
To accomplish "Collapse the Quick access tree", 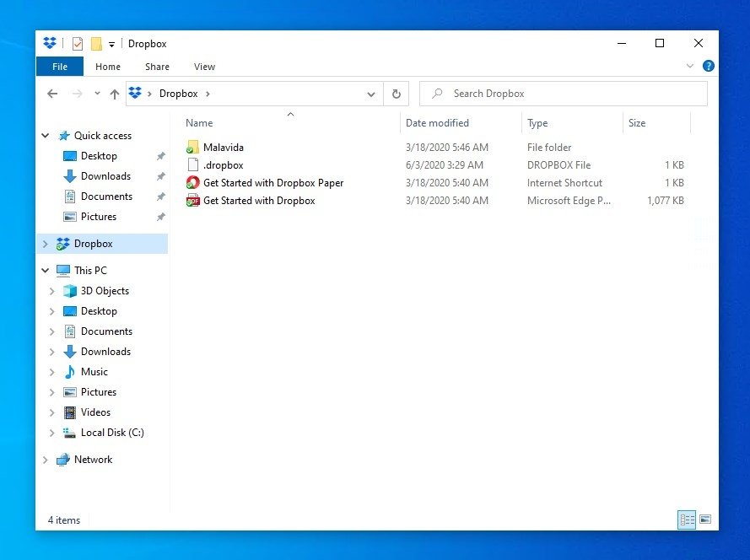I will tap(46, 136).
